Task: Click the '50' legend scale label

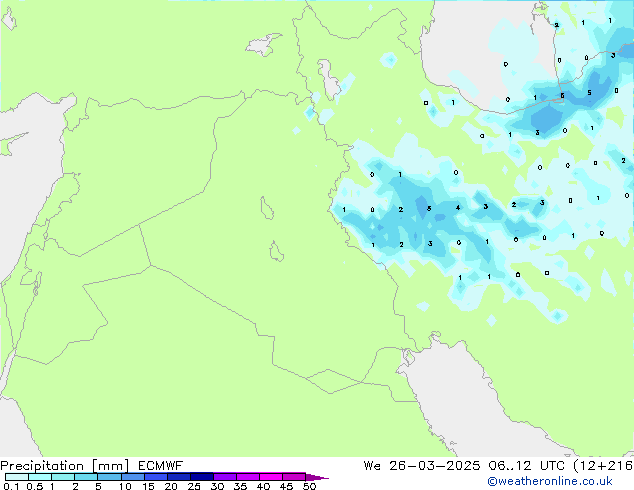Action: click(x=309, y=486)
